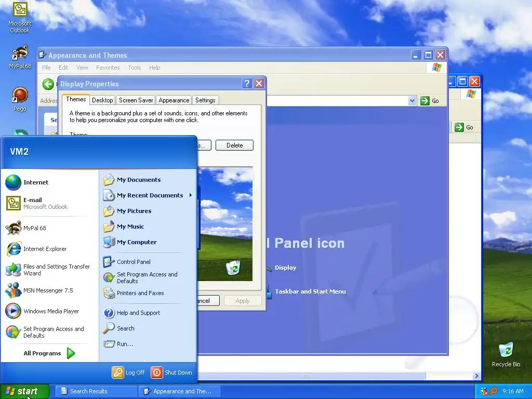Screen dimensions: 532x399
Task: Click the Log Off button
Action: coord(128,373)
